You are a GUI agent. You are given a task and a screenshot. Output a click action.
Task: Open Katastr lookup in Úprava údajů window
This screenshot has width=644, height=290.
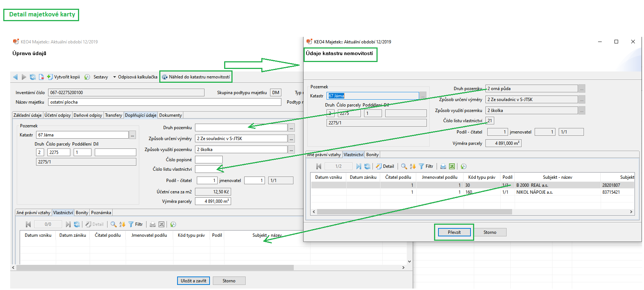133,135
